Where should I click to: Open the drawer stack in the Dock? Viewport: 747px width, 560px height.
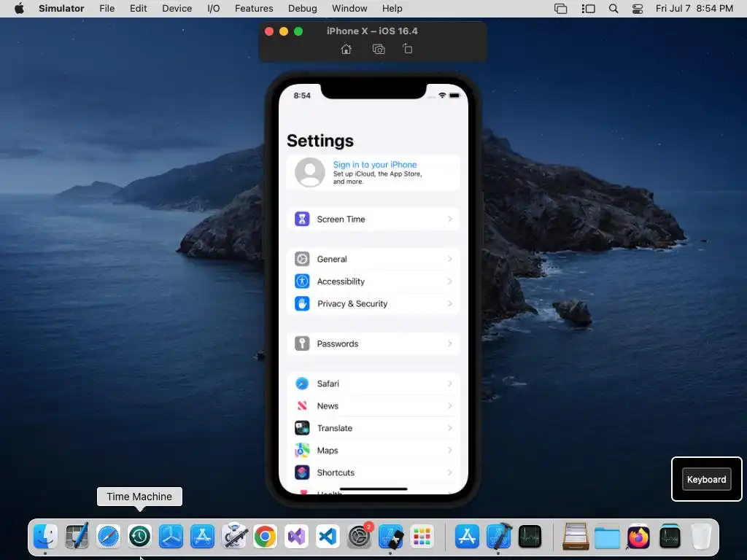coord(576,537)
